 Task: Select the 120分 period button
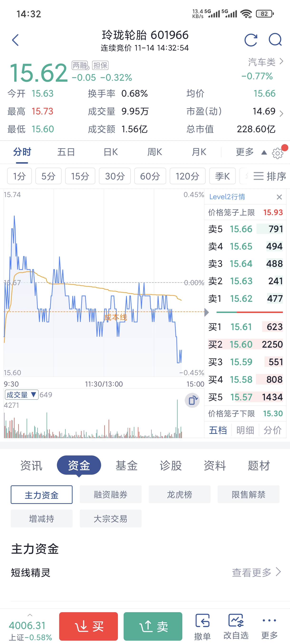coord(187,176)
